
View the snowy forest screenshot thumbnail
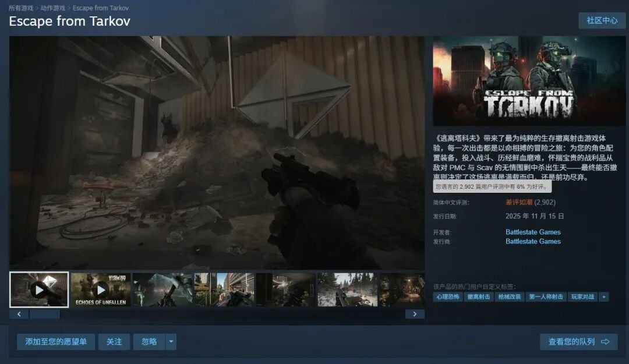pos(347,289)
